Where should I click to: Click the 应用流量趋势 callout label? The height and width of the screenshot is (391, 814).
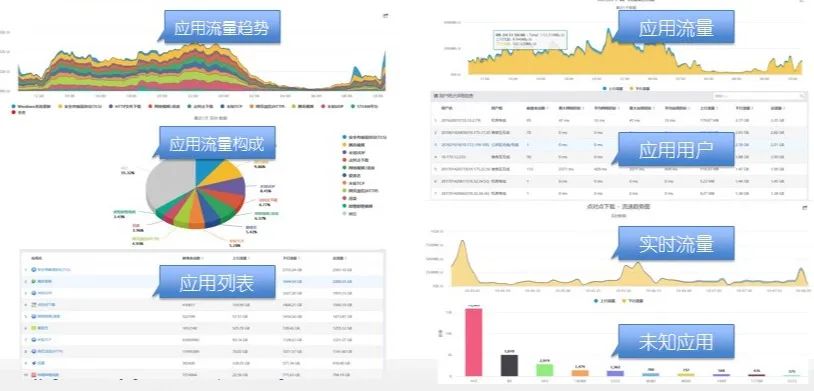pos(222,27)
